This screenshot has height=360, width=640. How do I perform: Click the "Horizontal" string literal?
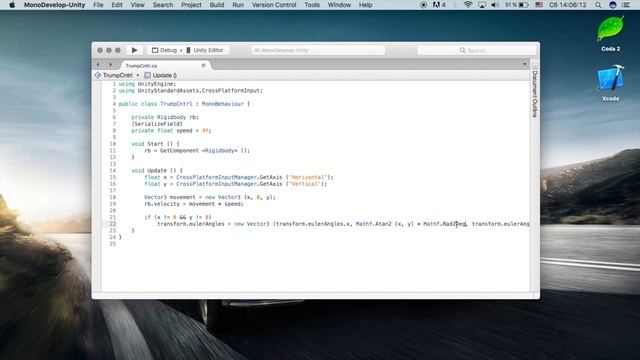(x=308, y=177)
